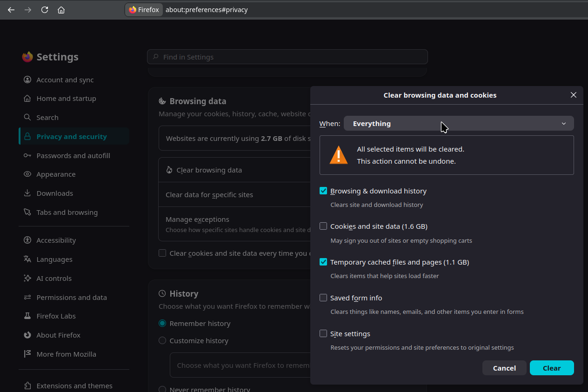The image size is (588, 392).
Task: Click the Search magnifier icon in the sidebar
Action: tap(27, 118)
